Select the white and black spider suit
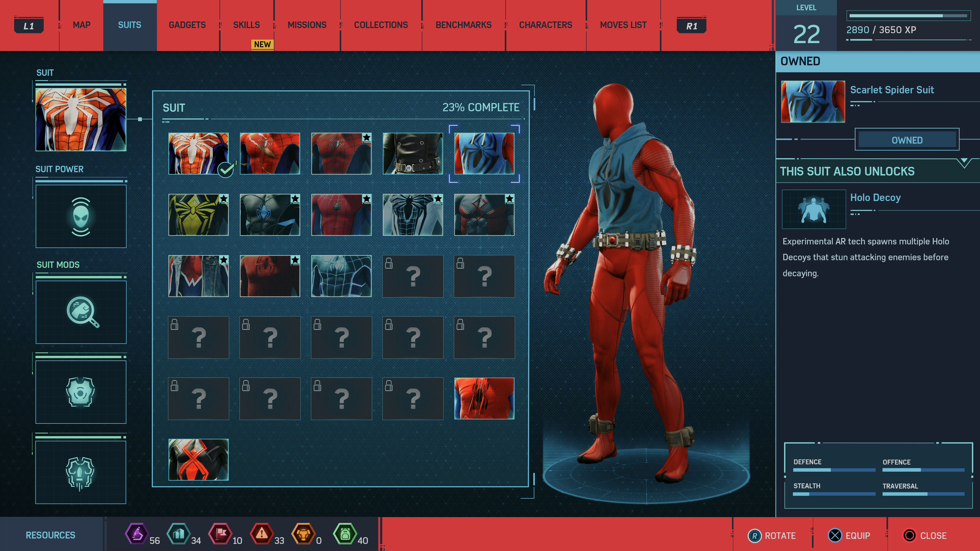Screen dimensions: 980x551 (x=413, y=215)
